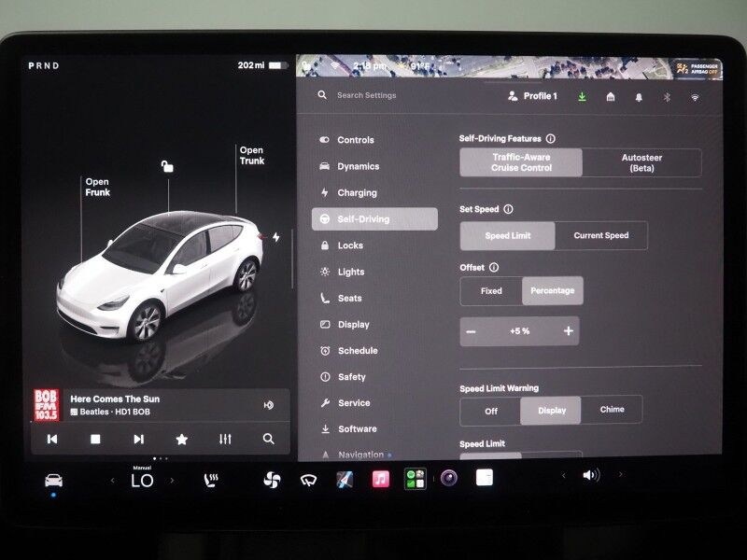Choose Percentage offset
Image resolution: width=747 pixels, height=560 pixels.
click(553, 291)
